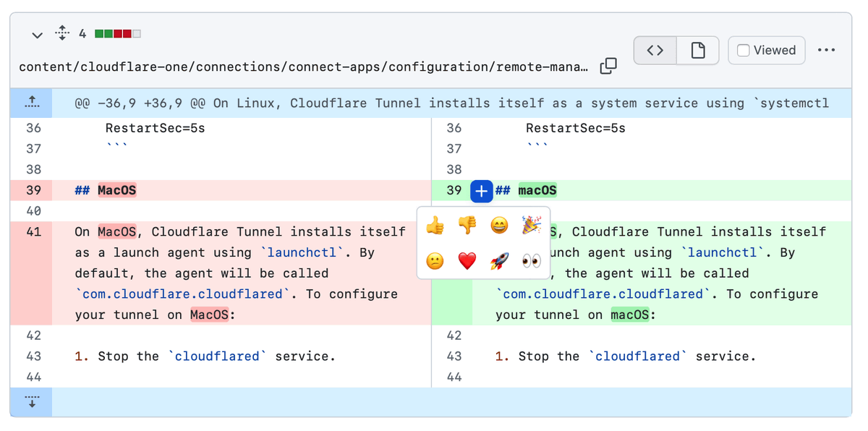Image resolution: width=868 pixels, height=431 pixels.
Task: Click removed line number 39
Action: (33, 190)
